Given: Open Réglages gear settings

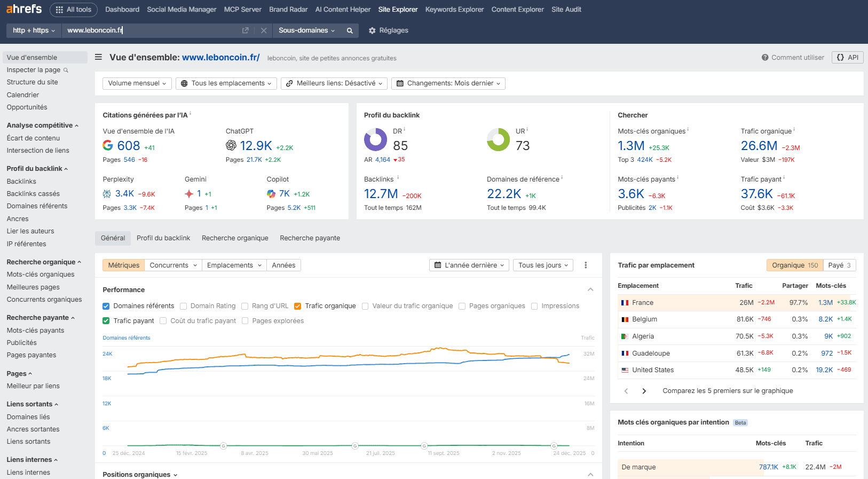Looking at the screenshot, I should pyautogui.click(x=389, y=30).
